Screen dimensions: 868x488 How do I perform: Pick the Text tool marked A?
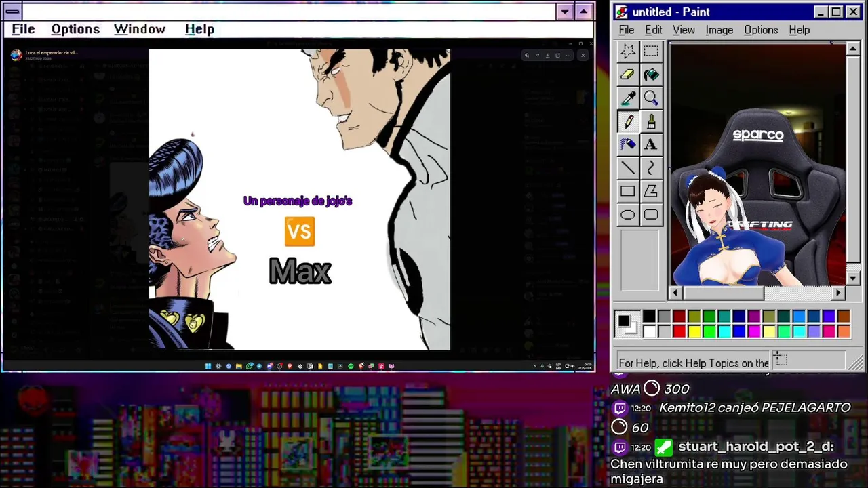click(651, 144)
